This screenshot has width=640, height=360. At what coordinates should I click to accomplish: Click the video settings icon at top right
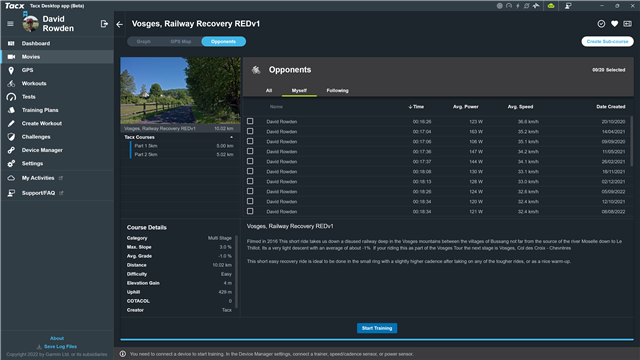[x=627, y=24]
